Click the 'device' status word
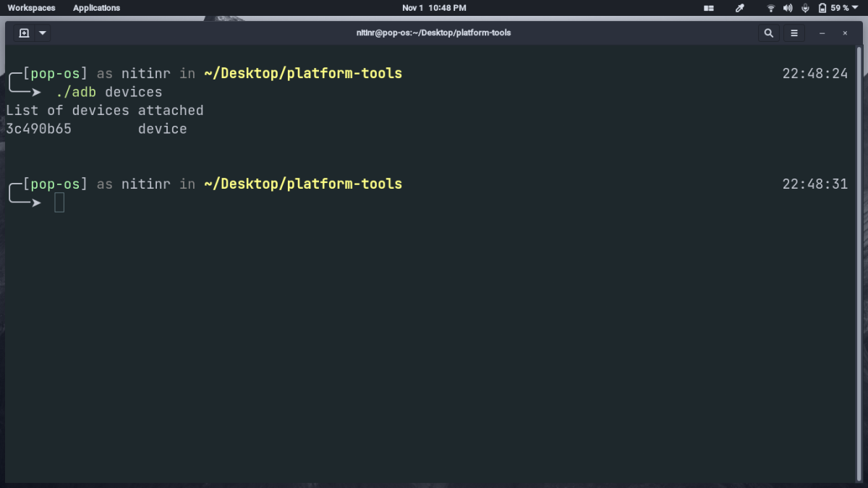The image size is (868, 488). pos(163,129)
